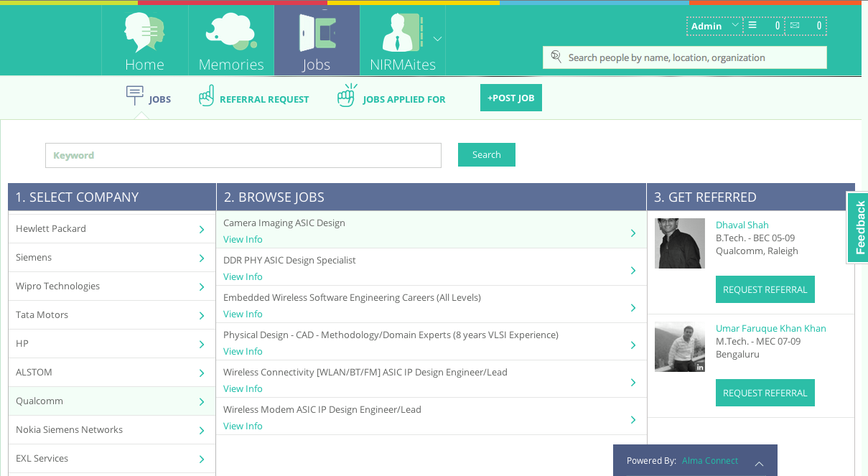Expand the Powered By bar chevron
Screen dimensions: 868x476
[x=760, y=465]
